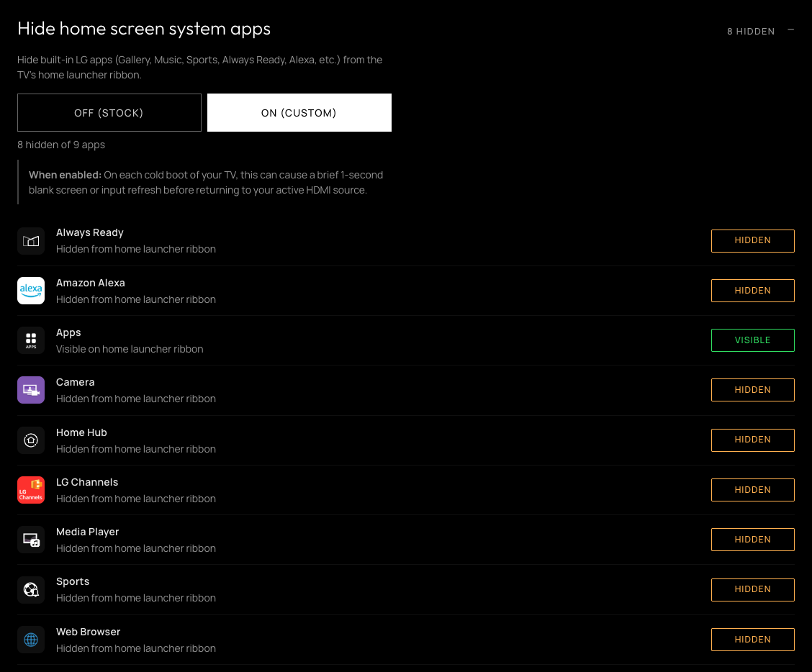Select the OFF (STOCK) option
The image size is (812, 672).
[109, 112]
